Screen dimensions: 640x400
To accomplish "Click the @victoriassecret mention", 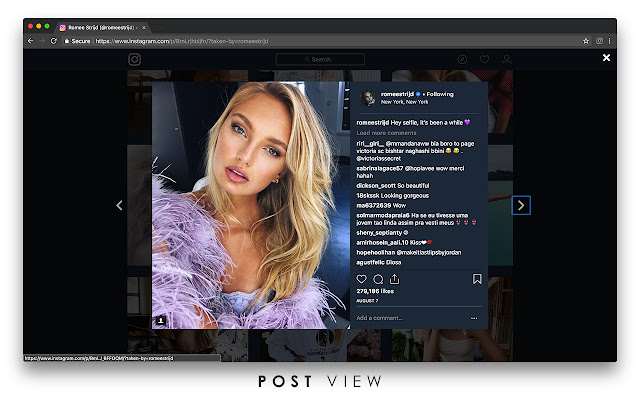I will [378, 158].
